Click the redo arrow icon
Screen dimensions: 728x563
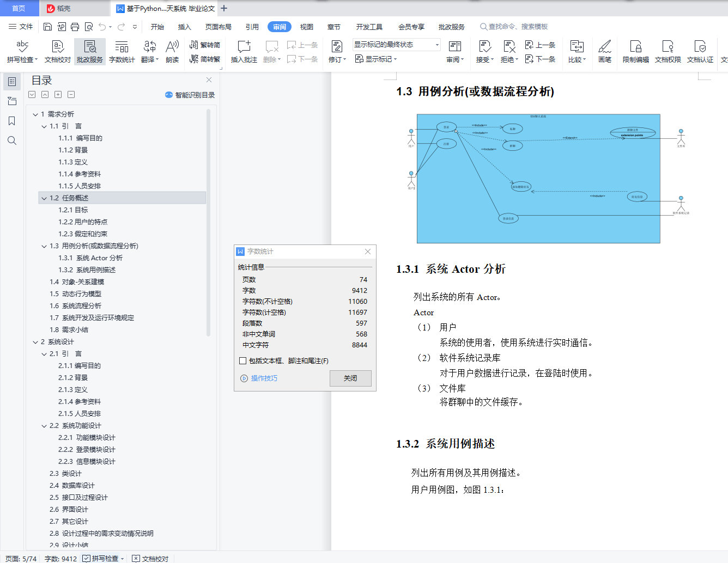[121, 27]
